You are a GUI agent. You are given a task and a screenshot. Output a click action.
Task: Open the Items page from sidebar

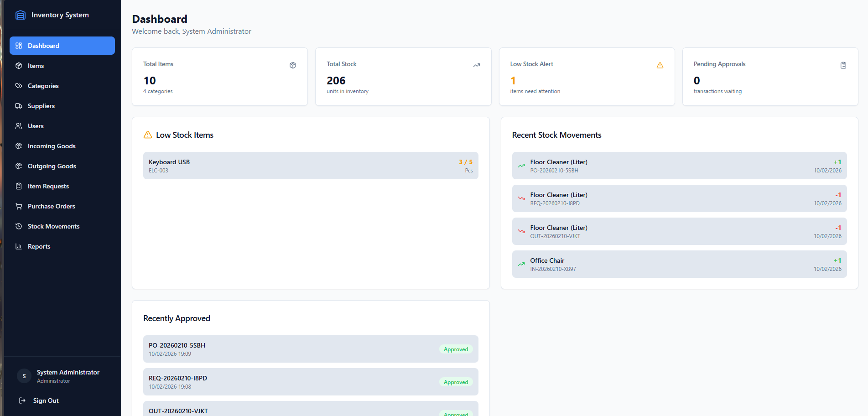[x=36, y=66]
